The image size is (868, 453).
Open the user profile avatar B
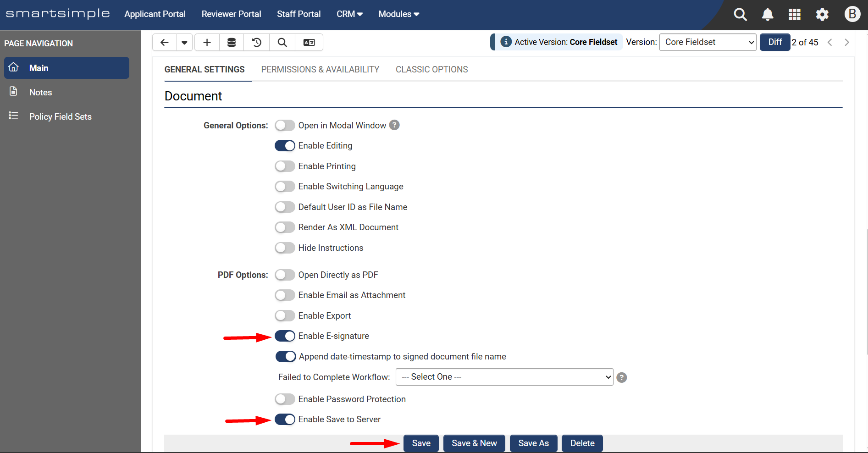point(852,14)
